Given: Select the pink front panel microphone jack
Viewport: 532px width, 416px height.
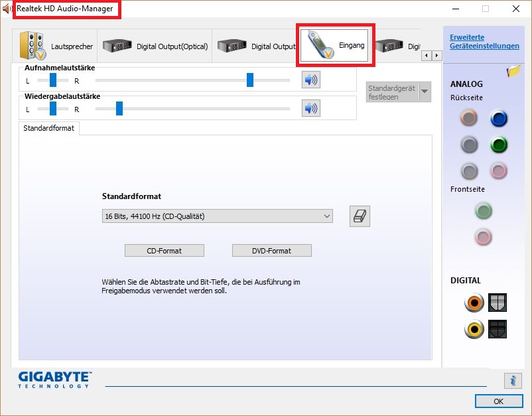Looking at the screenshot, I should coord(483,237).
